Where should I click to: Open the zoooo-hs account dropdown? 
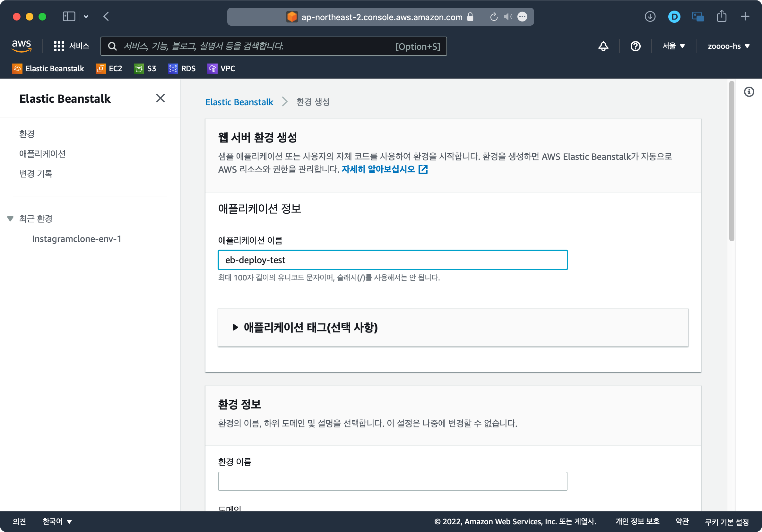coord(728,46)
